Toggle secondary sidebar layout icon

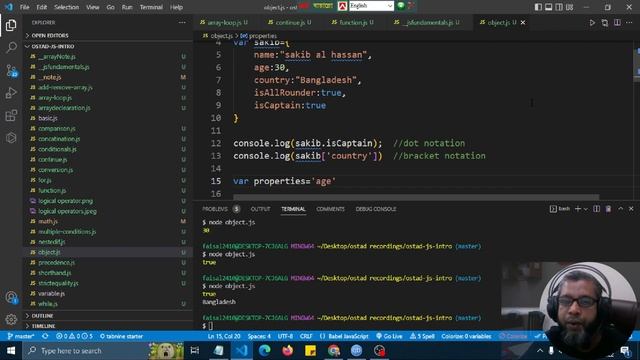[x=559, y=7]
